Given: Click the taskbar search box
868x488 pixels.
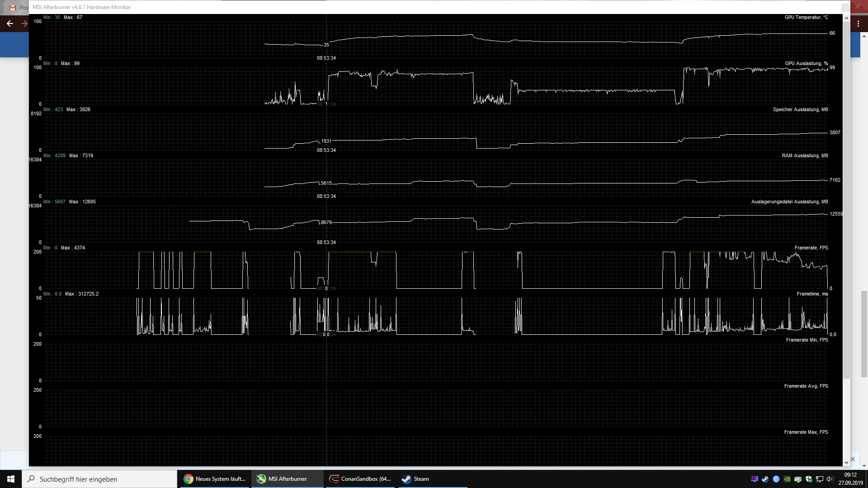Looking at the screenshot, I should coord(99,479).
